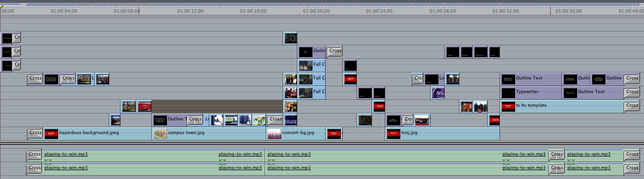Select Outline Text clip directly above Typewriter
Image resolution: width=644 pixels, height=179 pixels.
tap(531, 79)
